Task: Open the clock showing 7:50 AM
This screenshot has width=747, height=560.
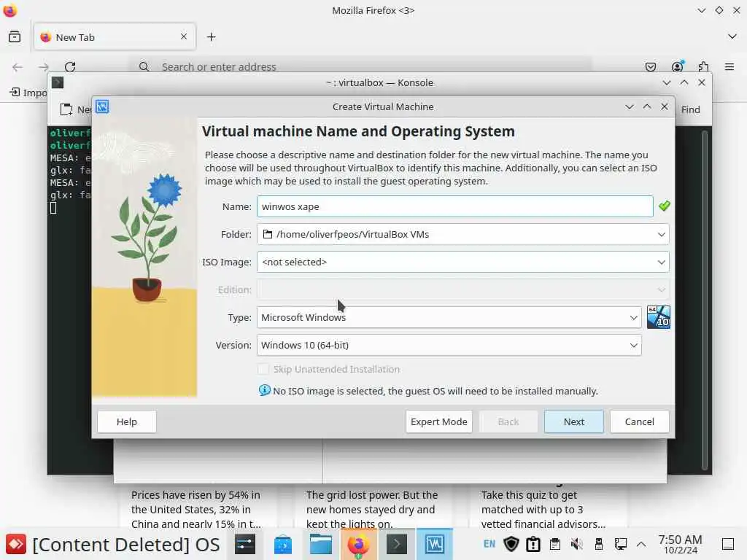Action: tap(681, 544)
